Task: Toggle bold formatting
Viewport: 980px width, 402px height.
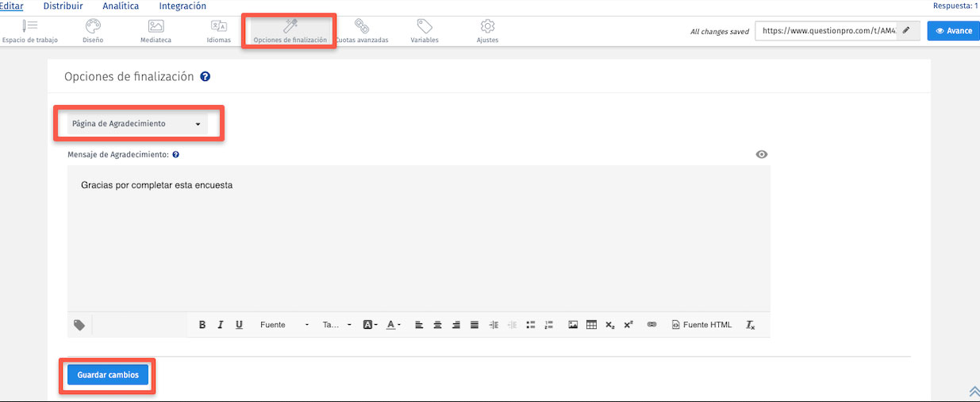Action: point(202,325)
